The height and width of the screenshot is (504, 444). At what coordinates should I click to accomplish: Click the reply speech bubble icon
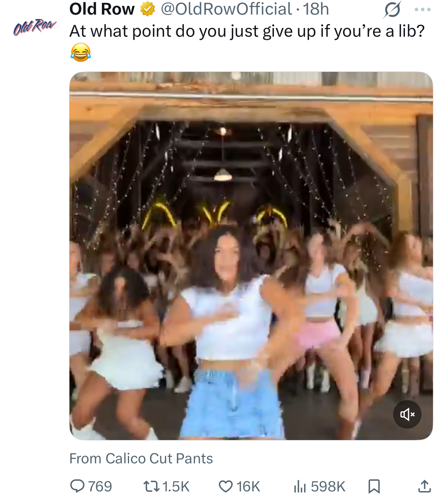click(77, 486)
